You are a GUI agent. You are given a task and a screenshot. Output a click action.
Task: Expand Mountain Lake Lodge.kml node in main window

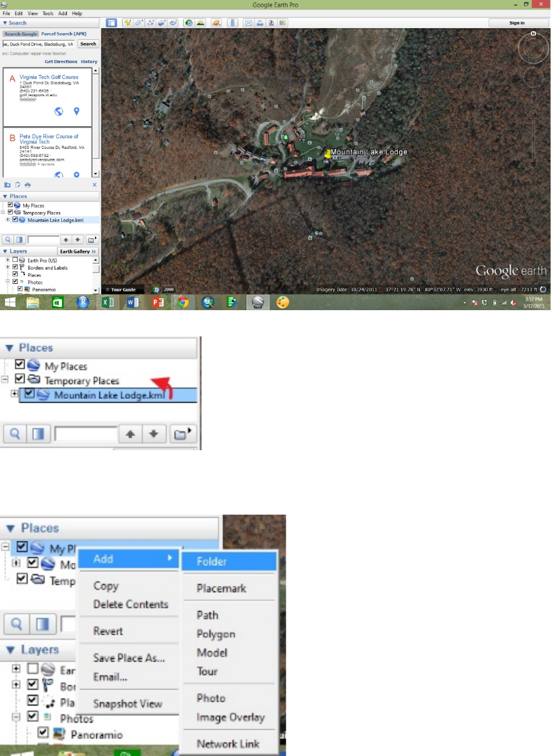8,219
